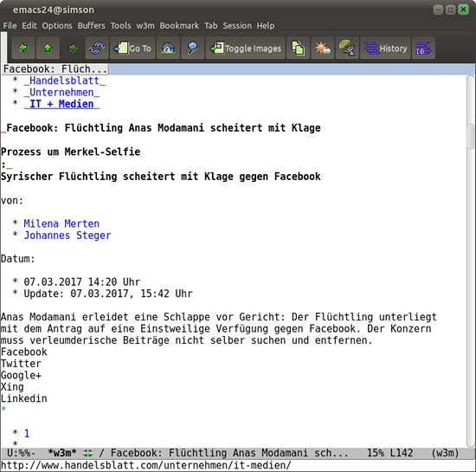
Task: Open the File menu
Action: click(10, 25)
